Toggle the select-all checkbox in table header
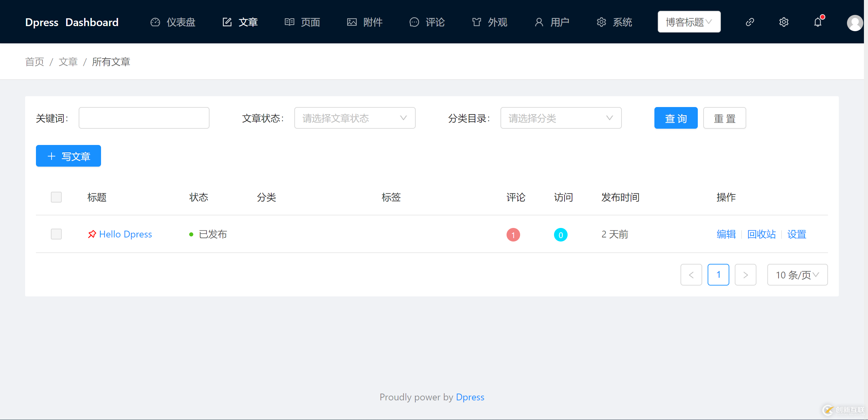 tap(56, 197)
